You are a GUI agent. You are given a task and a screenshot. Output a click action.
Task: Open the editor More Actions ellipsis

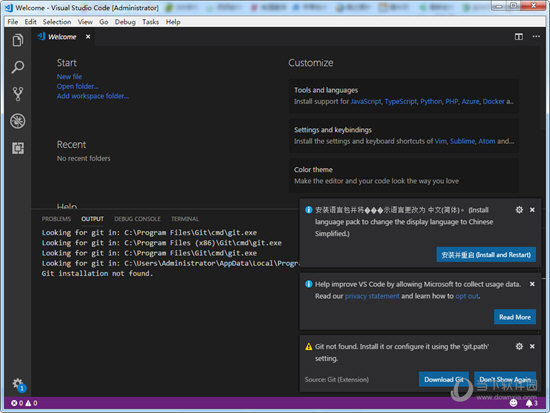(x=536, y=36)
